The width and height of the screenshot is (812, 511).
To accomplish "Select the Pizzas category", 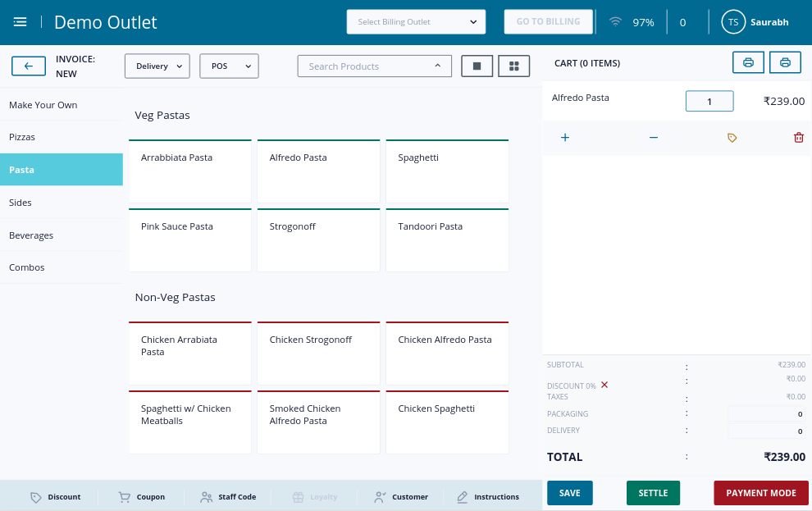I will [x=62, y=137].
